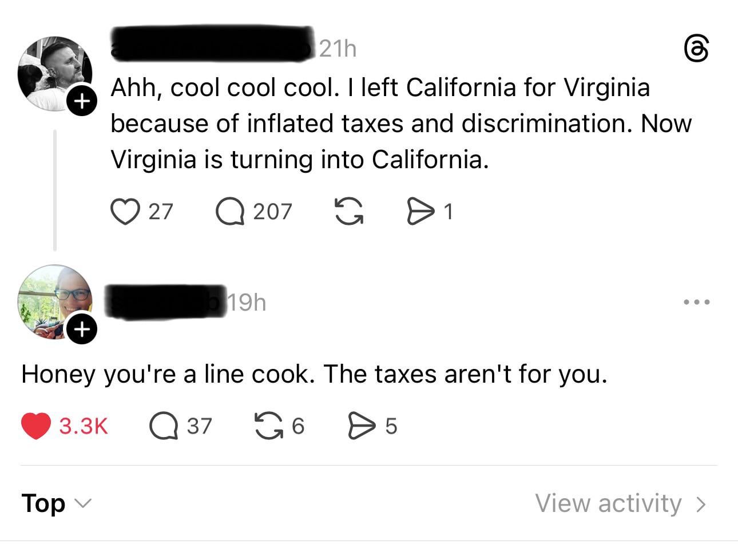Open comments on the 207-reply post
Screen dimensions: 738x560
tap(230, 212)
